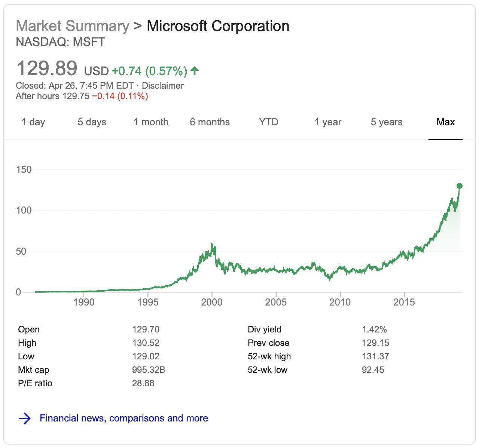Select the 6 months tab

click(210, 122)
